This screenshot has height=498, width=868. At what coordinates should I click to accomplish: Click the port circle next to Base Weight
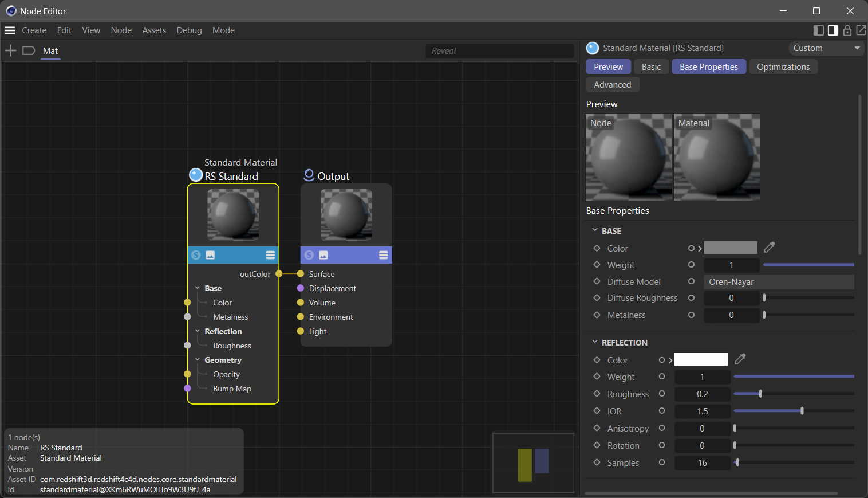click(691, 265)
